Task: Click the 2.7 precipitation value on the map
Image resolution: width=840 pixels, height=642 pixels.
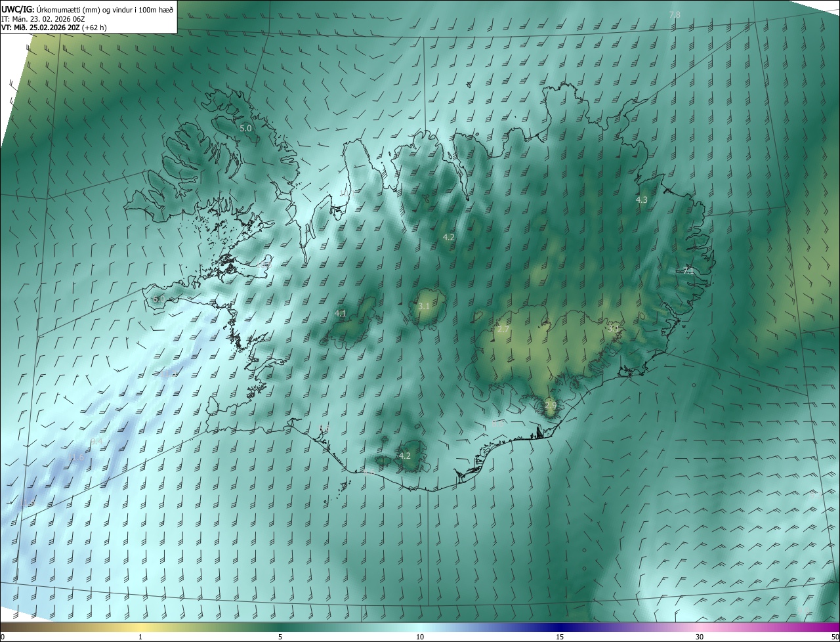Action: pyautogui.click(x=503, y=330)
